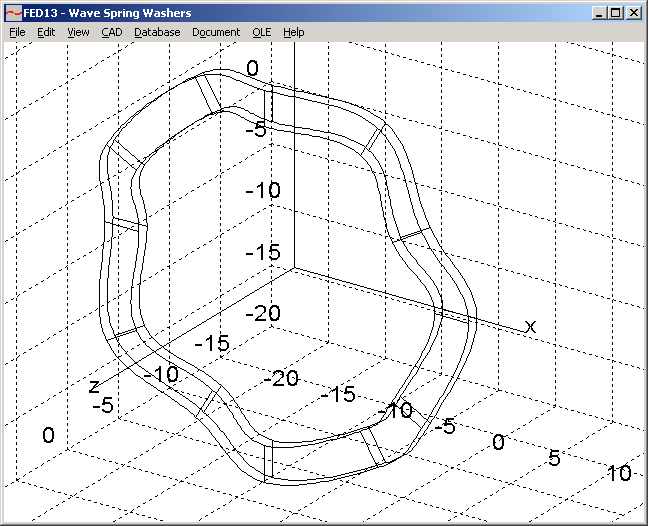Open the Database menu
The height and width of the screenshot is (526, 648).
(x=157, y=32)
